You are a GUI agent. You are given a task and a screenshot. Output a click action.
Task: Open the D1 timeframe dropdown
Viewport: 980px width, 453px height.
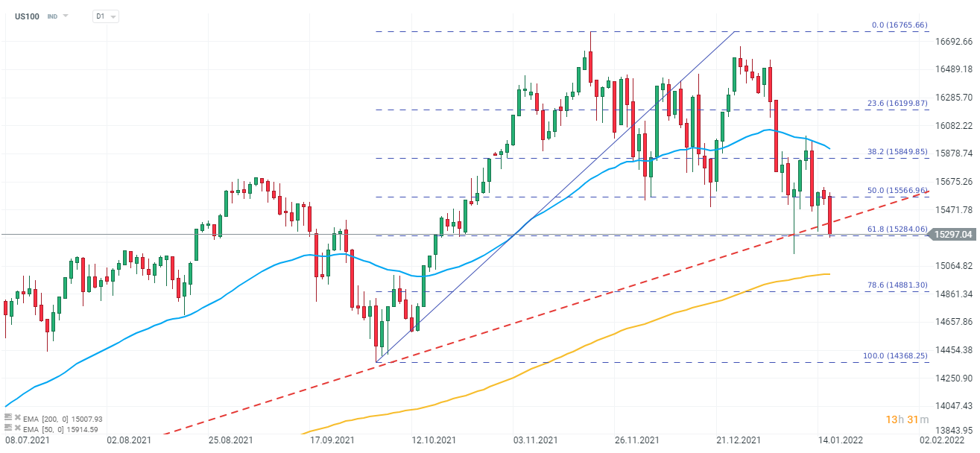(x=105, y=16)
